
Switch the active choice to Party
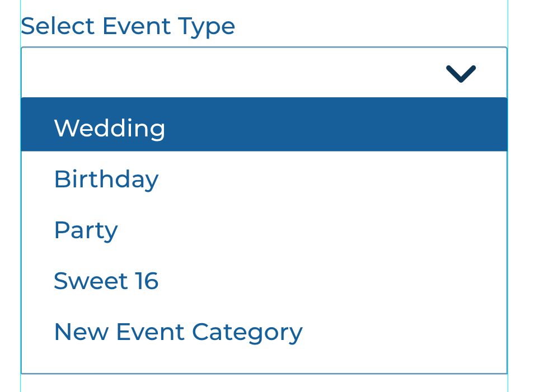pos(86,230)
